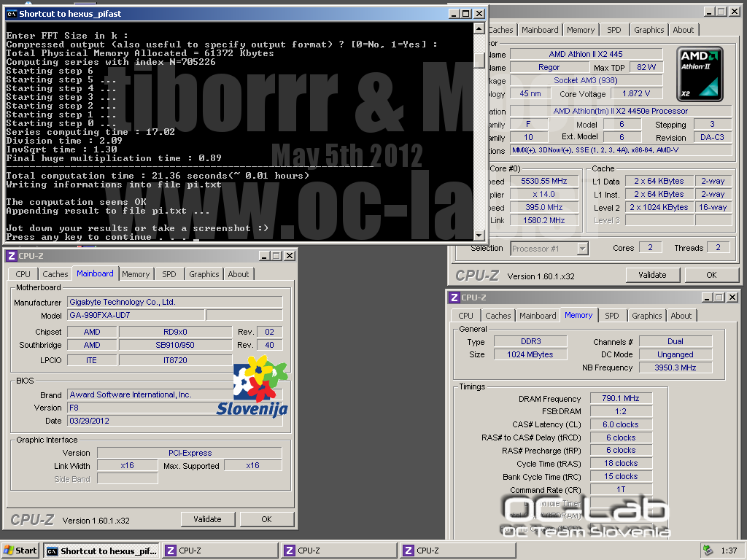Click Manufacturer field Gigabyte Technology Co., Ltd.

click(x=175, y=302)
